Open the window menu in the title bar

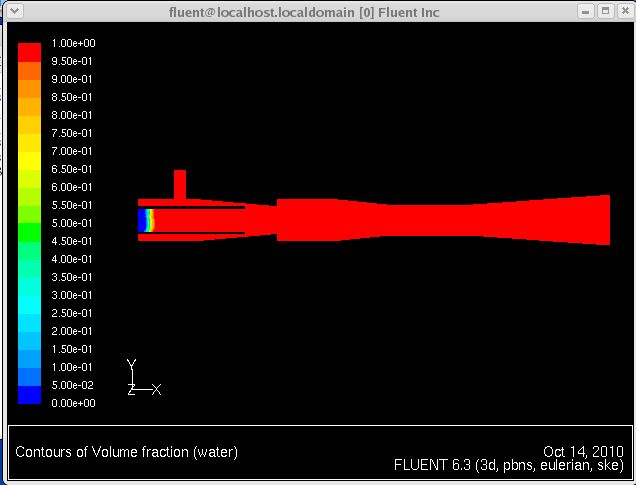pyautogui.click(x=11, y=12)
